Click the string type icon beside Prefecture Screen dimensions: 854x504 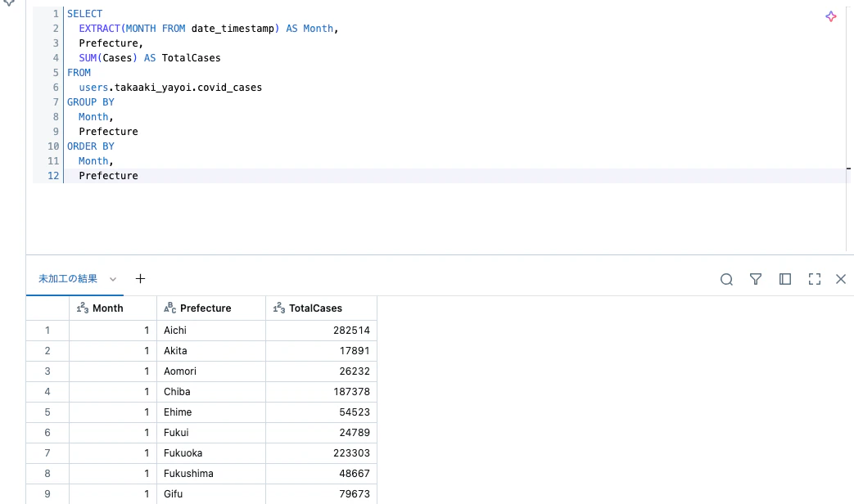pos(170,308)
